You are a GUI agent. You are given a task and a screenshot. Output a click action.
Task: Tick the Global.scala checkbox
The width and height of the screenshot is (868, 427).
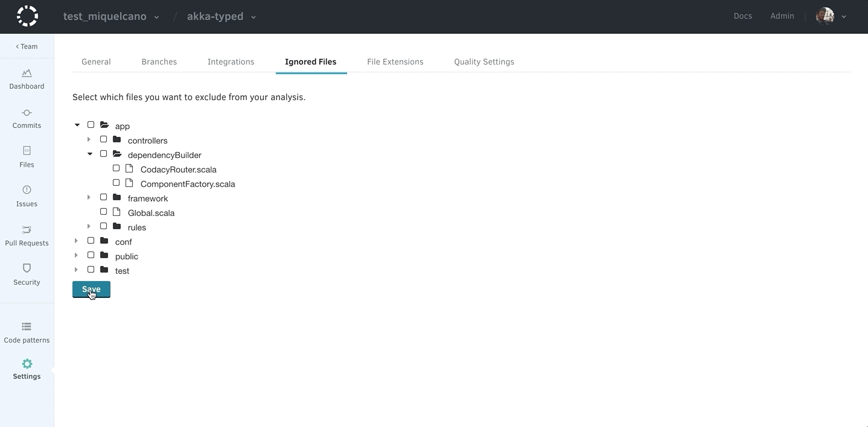103,212
